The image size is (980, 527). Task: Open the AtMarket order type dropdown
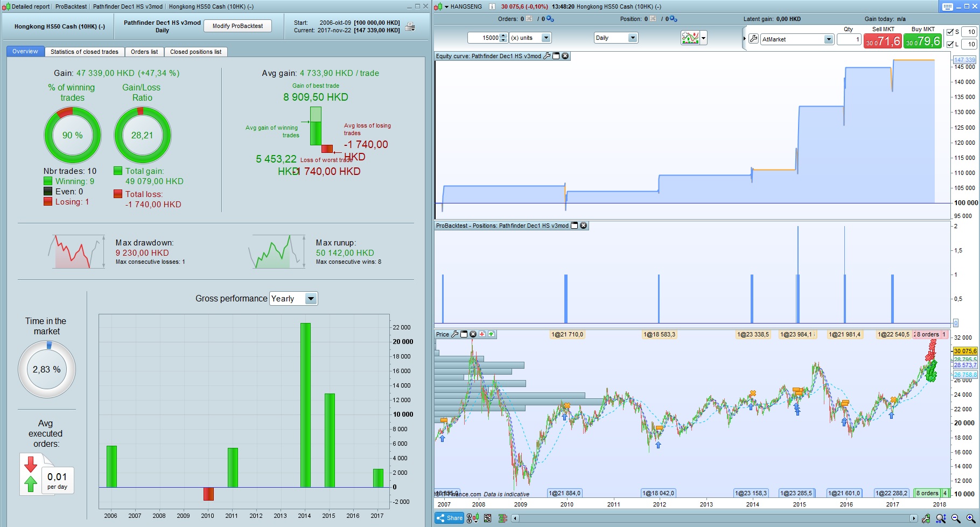[797, 39]
